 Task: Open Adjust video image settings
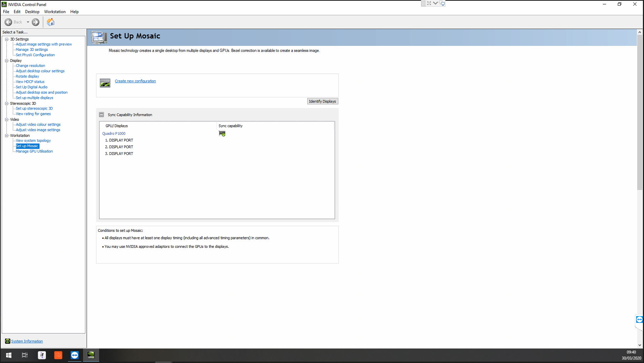tap(38, 130)
